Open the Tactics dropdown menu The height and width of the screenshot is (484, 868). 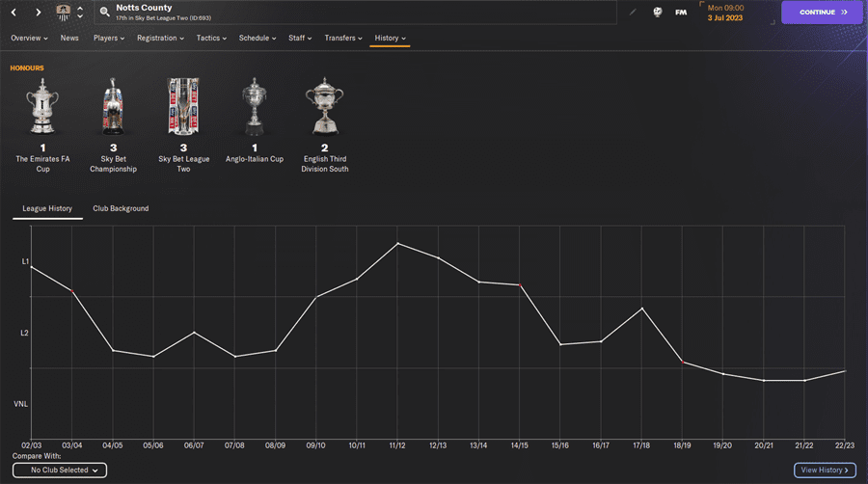[x=211, y=39]
